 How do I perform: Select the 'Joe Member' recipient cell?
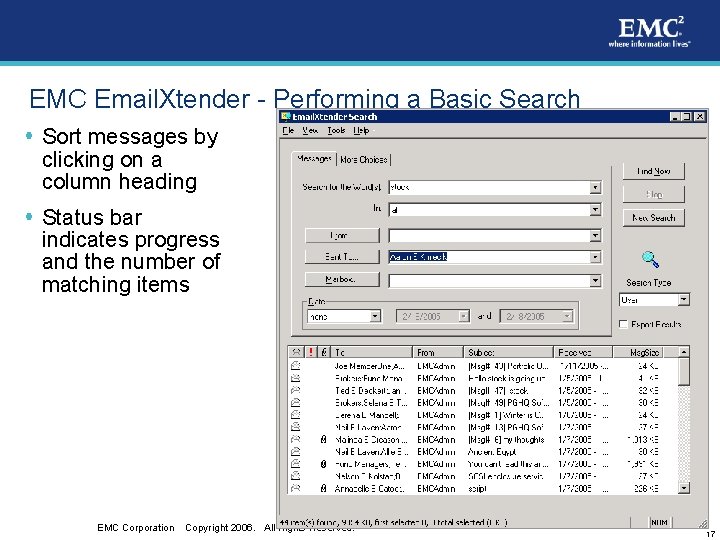[369, 366]
